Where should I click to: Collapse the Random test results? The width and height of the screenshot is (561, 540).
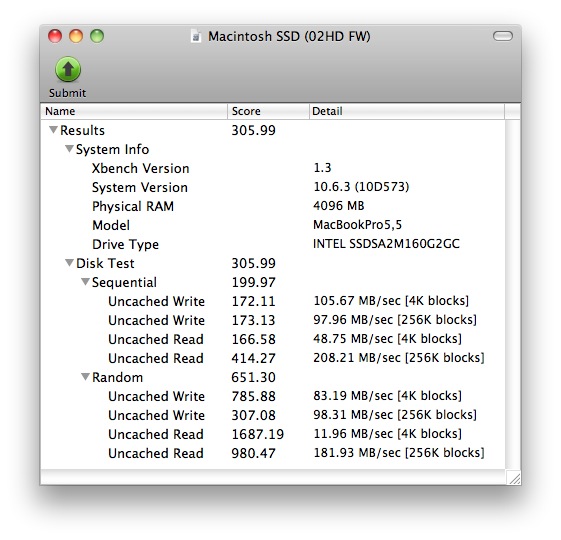[x=85, y=377]
